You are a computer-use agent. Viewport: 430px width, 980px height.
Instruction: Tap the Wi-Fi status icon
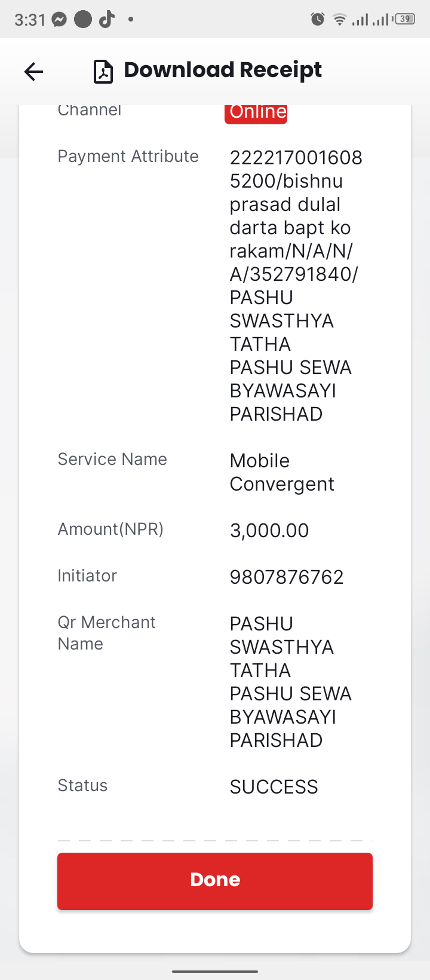340,20
